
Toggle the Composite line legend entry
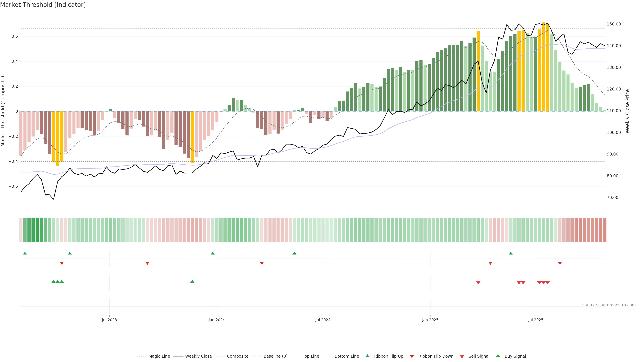pos(237,356)
